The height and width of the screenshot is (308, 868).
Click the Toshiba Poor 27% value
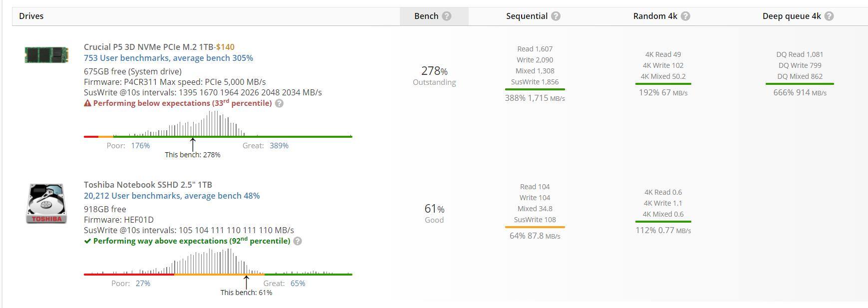click(143, 284)
